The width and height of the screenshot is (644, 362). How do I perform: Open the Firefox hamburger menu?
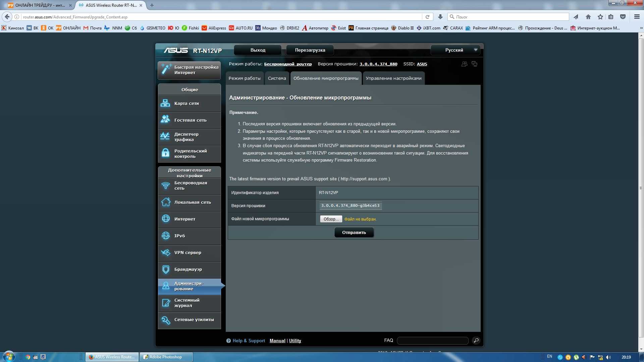point(637,17)
